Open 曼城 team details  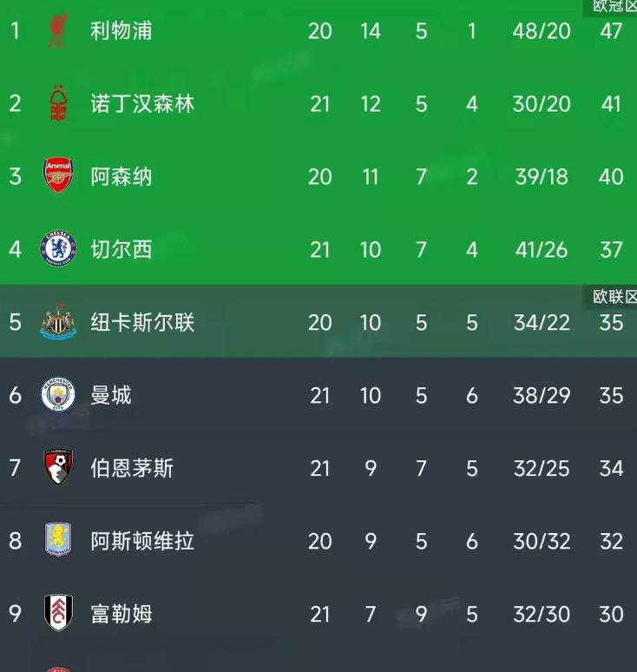click(x=111, y=395)
